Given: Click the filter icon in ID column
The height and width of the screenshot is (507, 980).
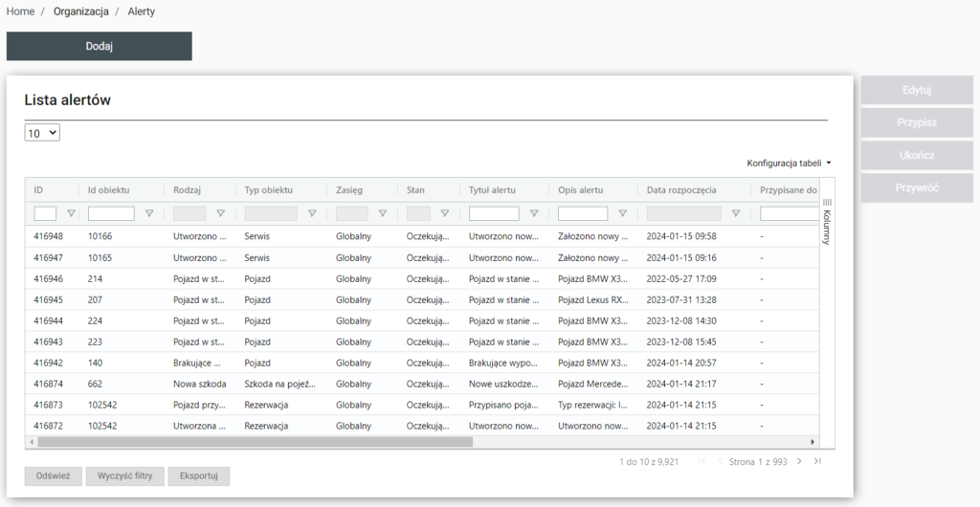Looking at the screenshot, I should pos(70,214).
